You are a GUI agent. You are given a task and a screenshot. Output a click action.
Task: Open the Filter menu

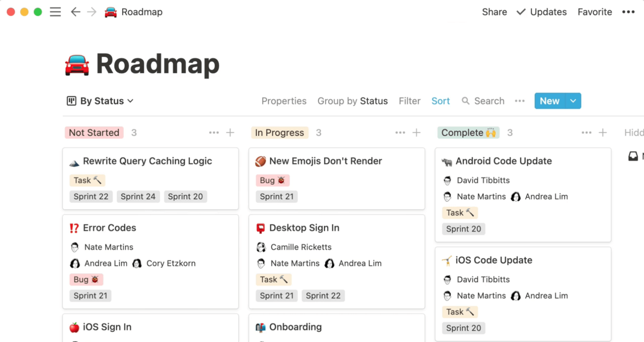click(x=410, y=101)
